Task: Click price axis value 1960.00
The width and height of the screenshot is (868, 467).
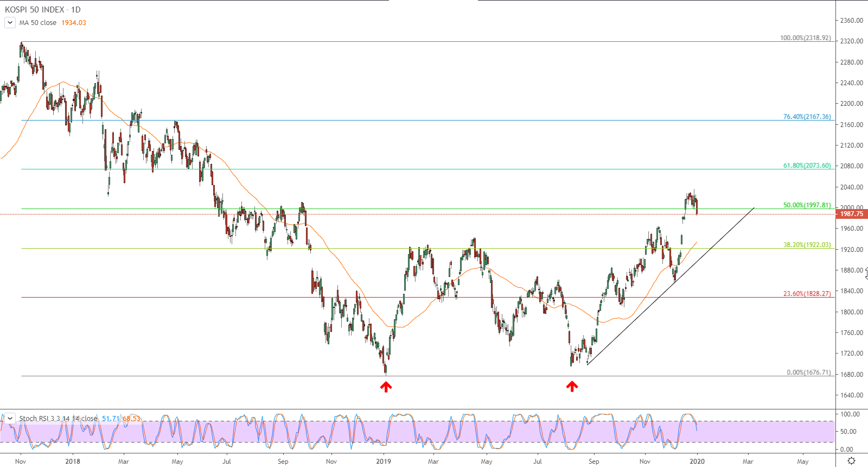Action: click(852, 229)
